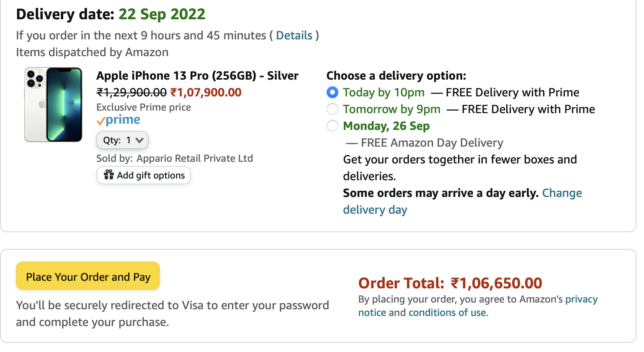Click the Apple iPhone 13 Pro title
This screenshot has height=352, width=644.
click(x=197, y=76)
